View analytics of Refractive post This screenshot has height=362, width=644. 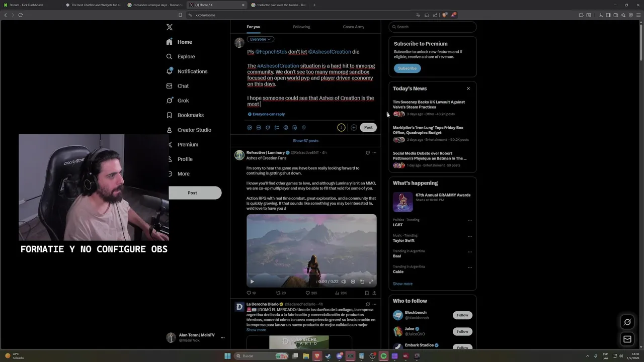pos(341,293)
